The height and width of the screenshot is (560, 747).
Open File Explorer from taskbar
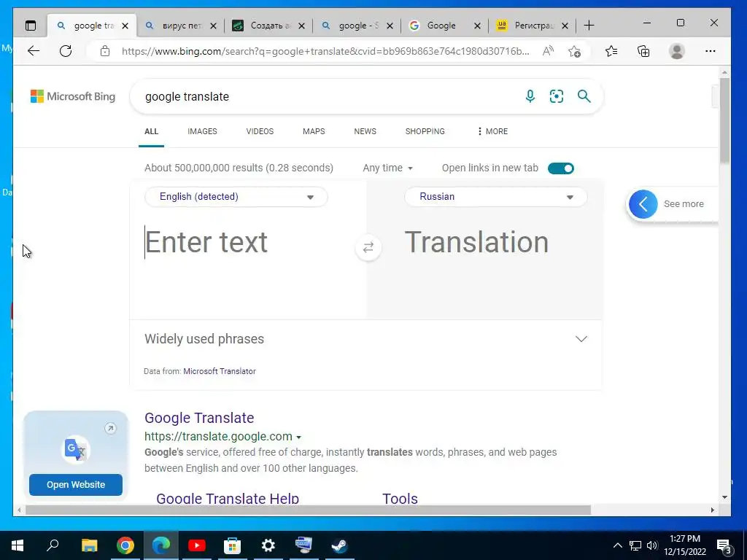pyautogui.click(x=89, y=545)
